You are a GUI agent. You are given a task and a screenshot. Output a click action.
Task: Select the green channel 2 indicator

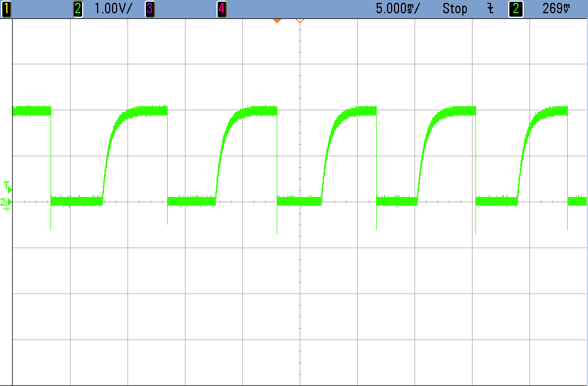coord(78,9)
